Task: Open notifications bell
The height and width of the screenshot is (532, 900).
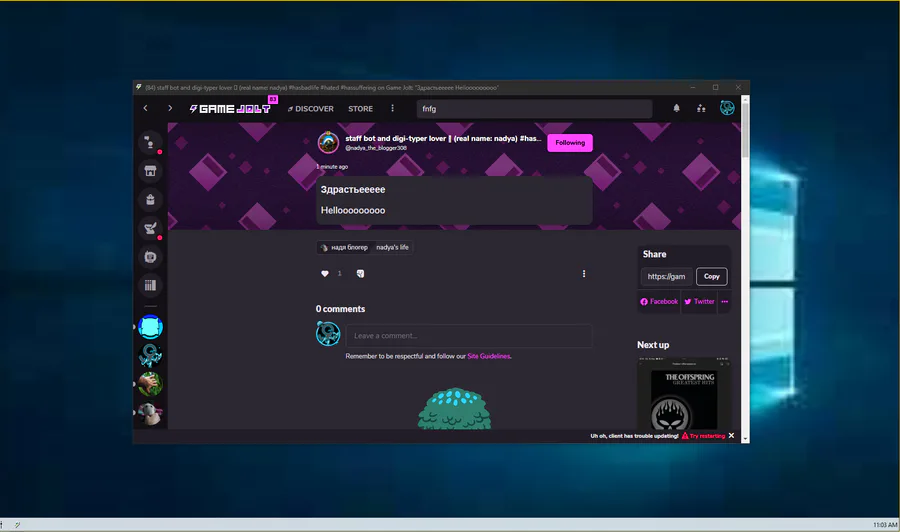Action: (677, 108)
